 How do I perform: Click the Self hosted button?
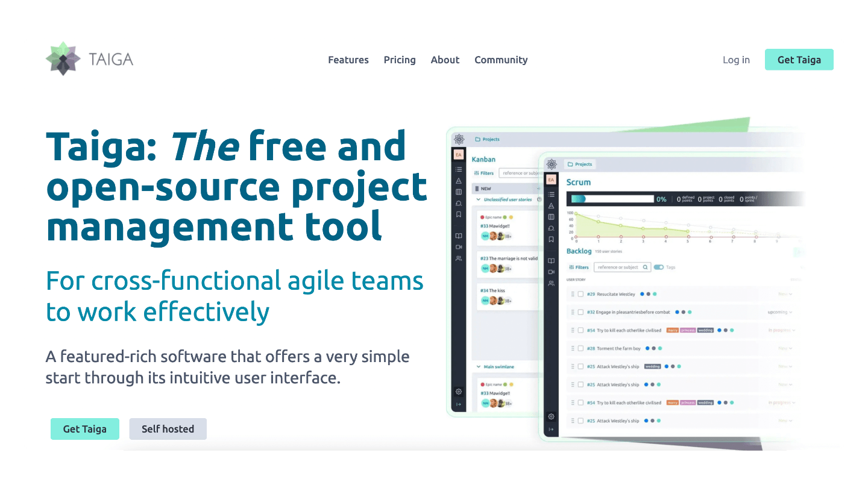pyautogui.click(x=168, y=429)
